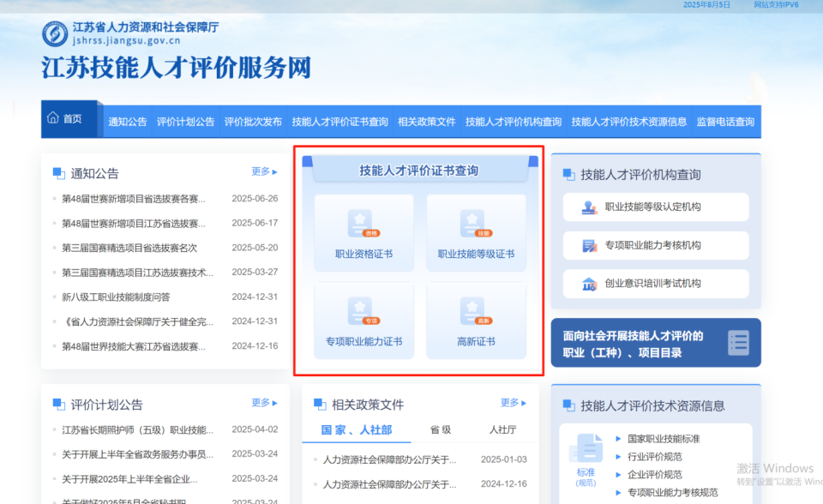Click the 相关政策文件 section square icon
Image resolution: width=823 pixels, height=504 pixels.
(x=320, y=405)
